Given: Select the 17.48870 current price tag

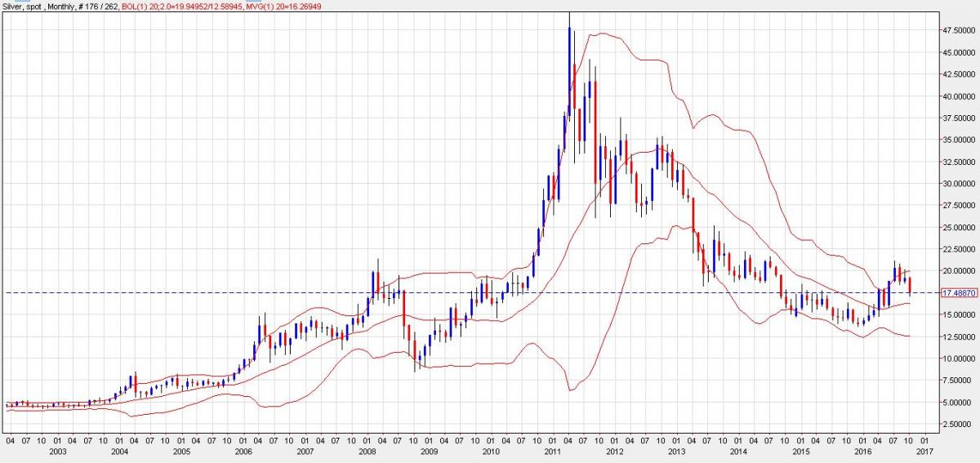Looking at the screenshot, I should coord(956,292).
